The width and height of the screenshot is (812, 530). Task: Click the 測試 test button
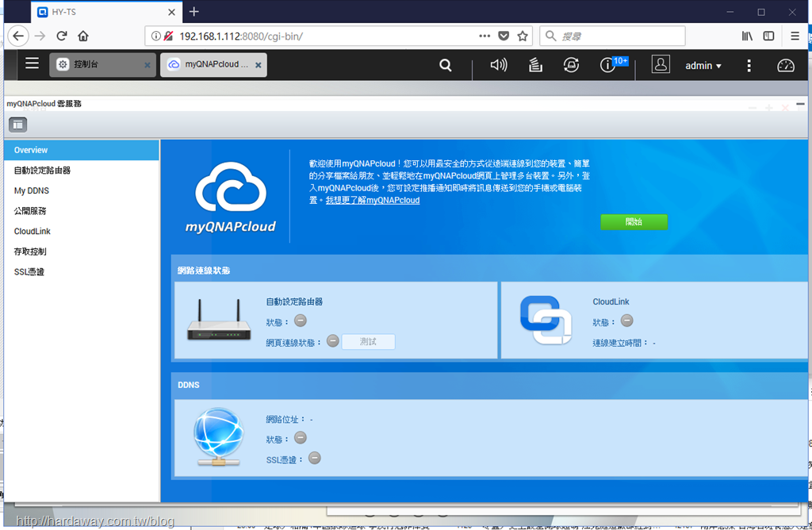point(368,341)
